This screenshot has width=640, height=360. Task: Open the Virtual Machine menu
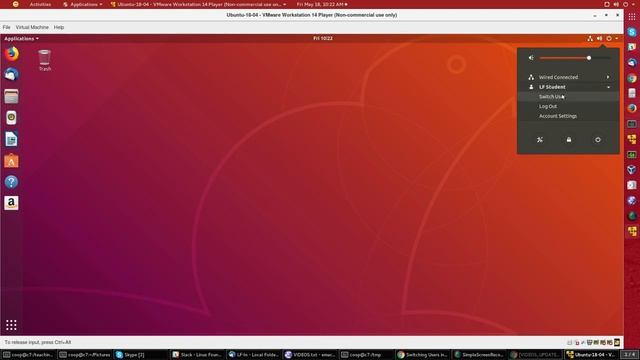click(x=32, y=27)
